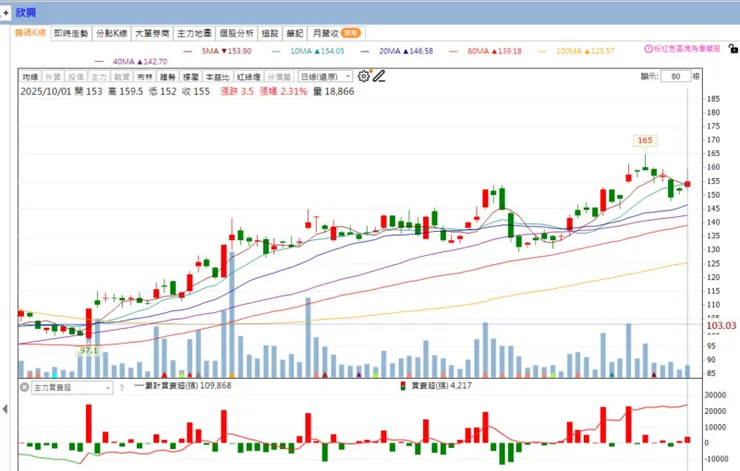Click the 165 high price marker
The height and width of the screenshot is (471, 740).
[x=645, y=140]
